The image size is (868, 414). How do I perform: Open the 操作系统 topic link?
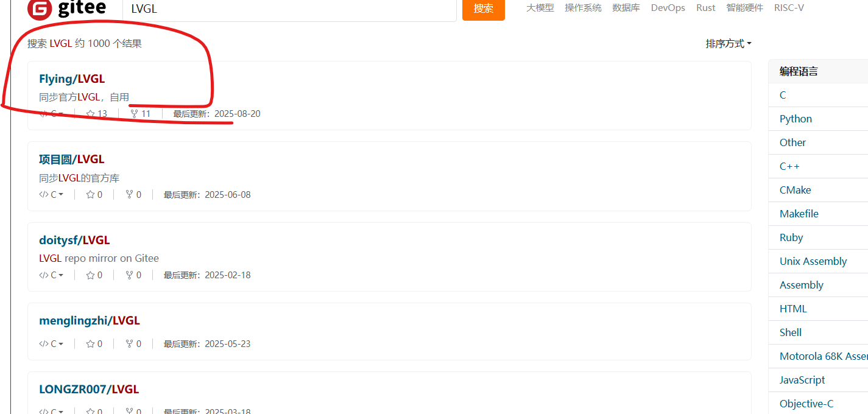[x=583, y=8]
